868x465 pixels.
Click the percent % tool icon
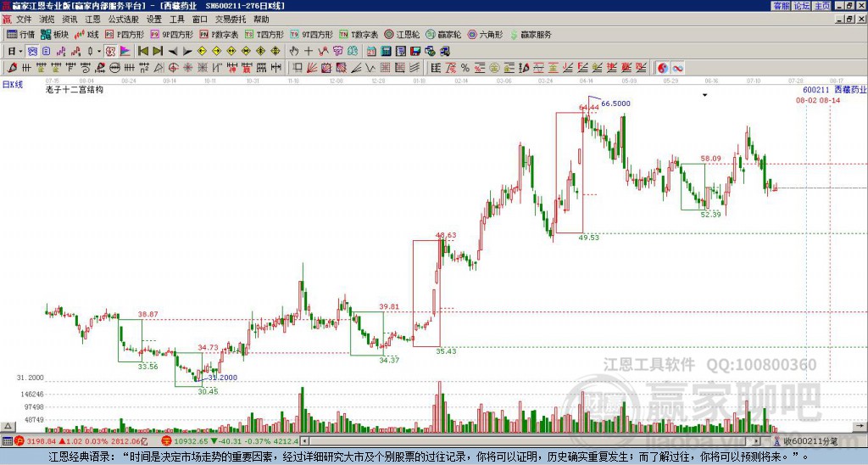(465, 68)
